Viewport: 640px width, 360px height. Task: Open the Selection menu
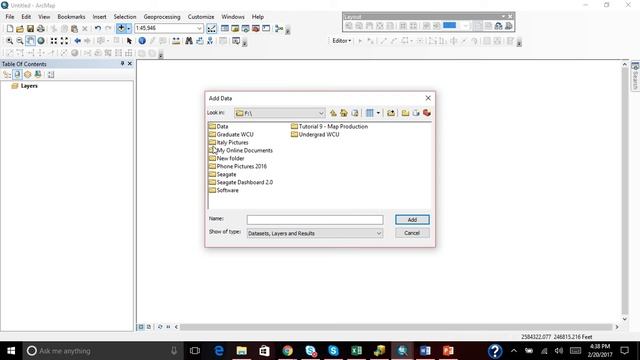click(125, 17)
